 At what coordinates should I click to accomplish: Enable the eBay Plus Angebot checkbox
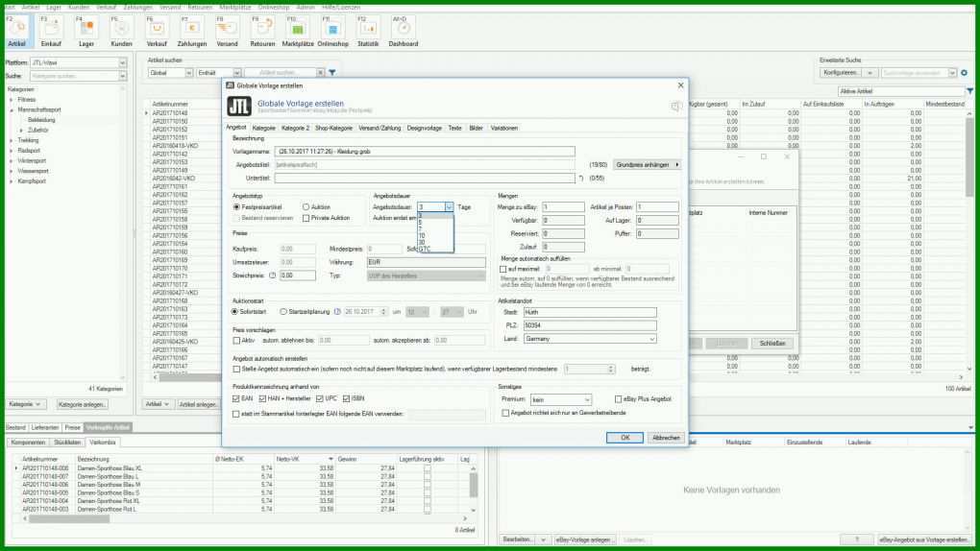point(618,398)
